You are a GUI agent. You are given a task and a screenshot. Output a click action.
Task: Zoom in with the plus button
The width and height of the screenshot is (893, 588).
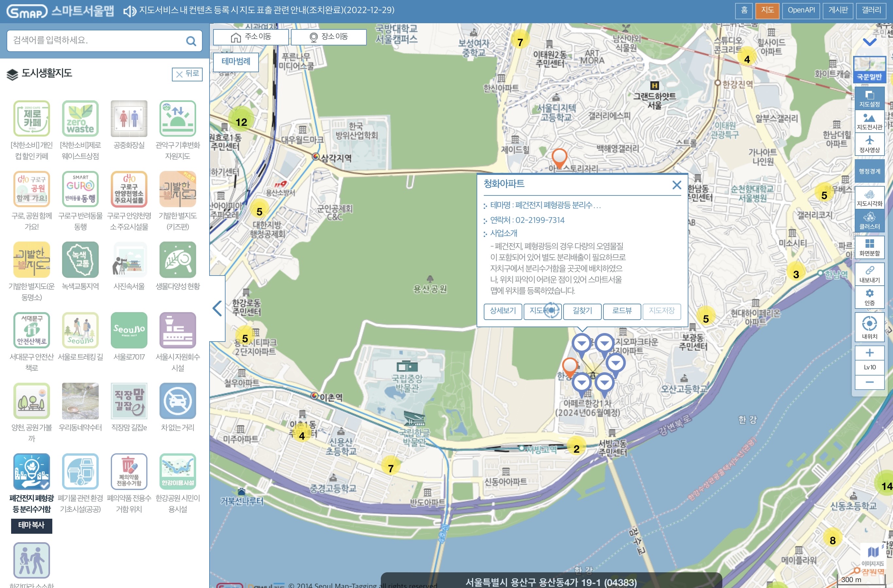869,353
